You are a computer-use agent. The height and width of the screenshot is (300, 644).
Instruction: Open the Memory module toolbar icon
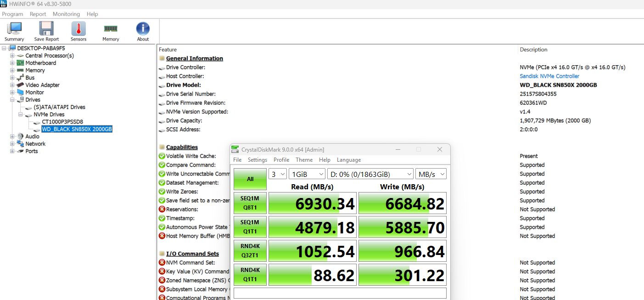click(111, 28)
